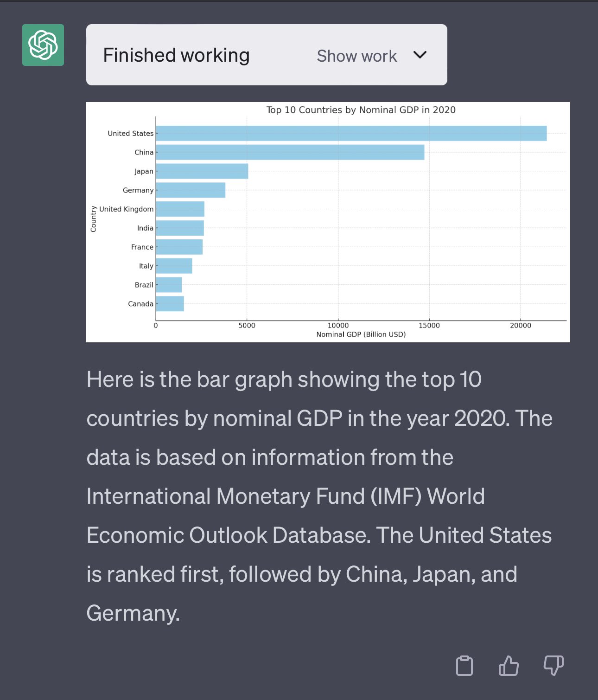598x700 pixels.
Task: Copy the response with the clipboard icon
Action: click(464, 666)
